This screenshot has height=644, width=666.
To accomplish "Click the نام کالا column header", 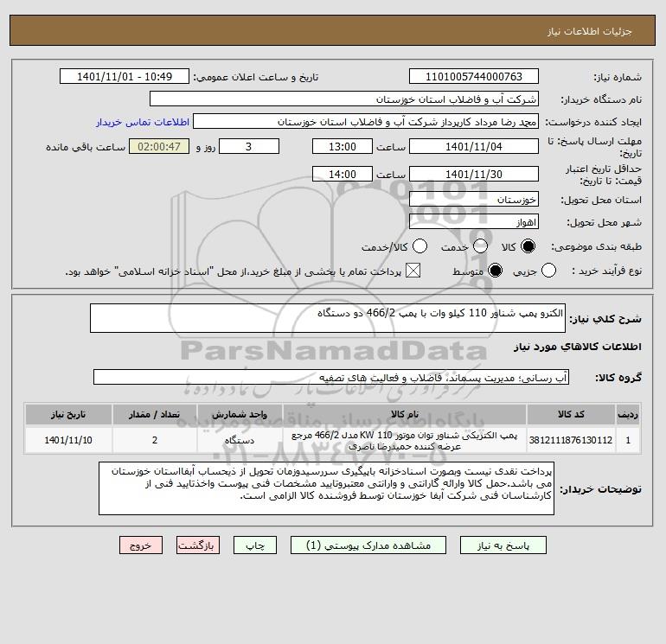I will (405, 415).
